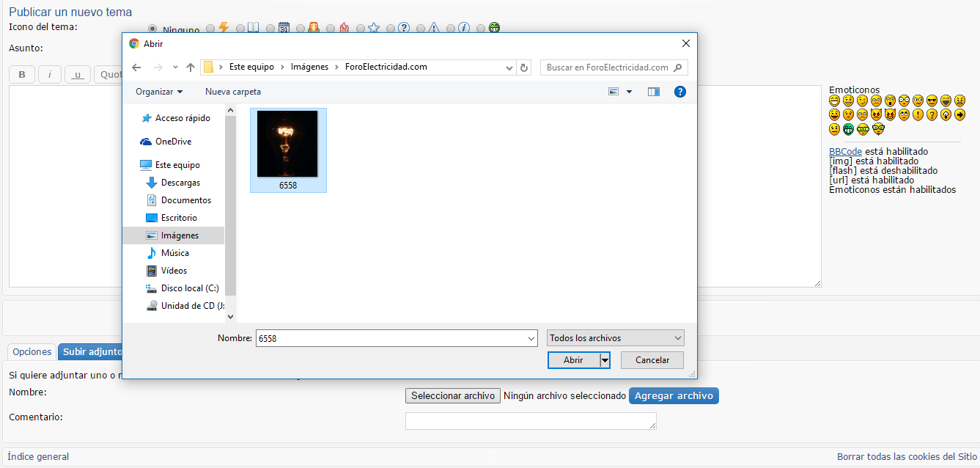Viewport: 980px width, 468px height.
Task: Expand the Organizar menu
Action: pyautogui.click(x=159, y=92)
